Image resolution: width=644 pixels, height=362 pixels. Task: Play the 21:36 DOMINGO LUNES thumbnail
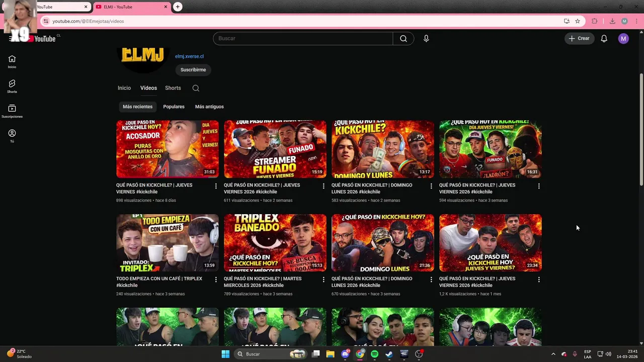(x=383, y=243)
